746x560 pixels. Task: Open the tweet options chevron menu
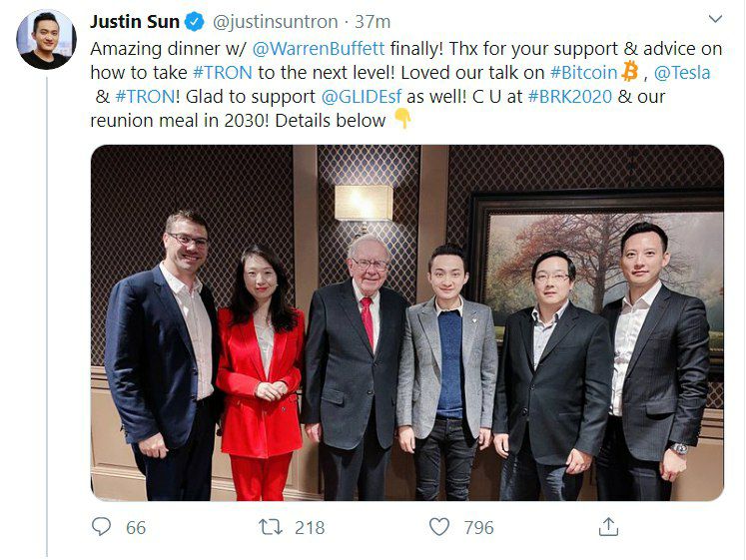[715, 19]
